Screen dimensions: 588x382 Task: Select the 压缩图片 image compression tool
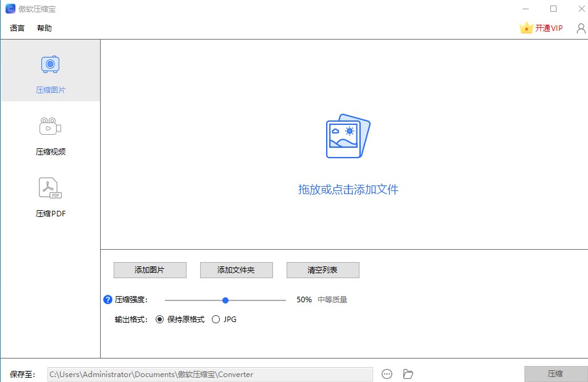(x=49, y=70)
